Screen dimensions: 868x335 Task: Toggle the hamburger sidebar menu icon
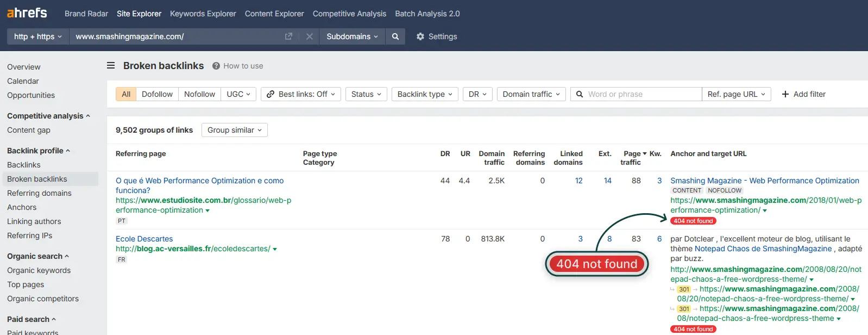click(111, 66)
